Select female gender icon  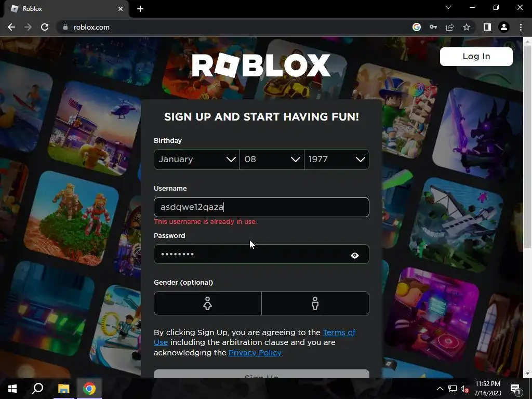coord(208,303)
